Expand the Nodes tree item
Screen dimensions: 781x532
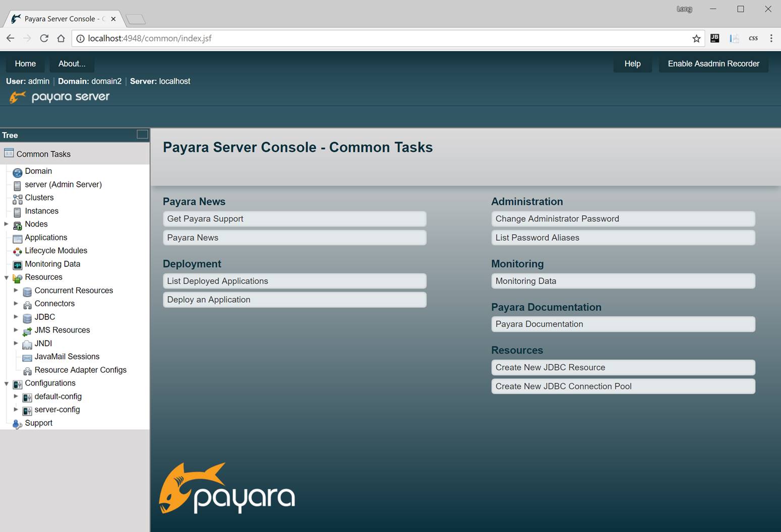click(x=7, y=224)
